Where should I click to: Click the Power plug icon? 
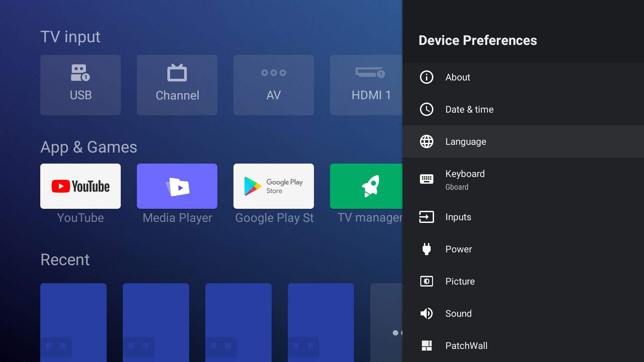(426, 249)
